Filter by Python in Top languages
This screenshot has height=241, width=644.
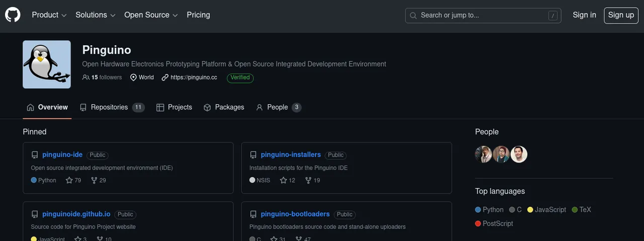[489, 210]
